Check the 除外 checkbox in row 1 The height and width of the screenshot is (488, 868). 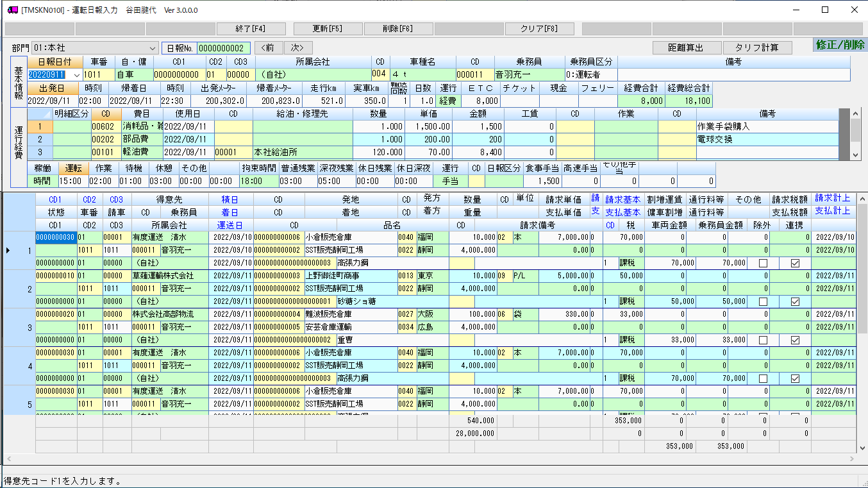coord(763,263)
